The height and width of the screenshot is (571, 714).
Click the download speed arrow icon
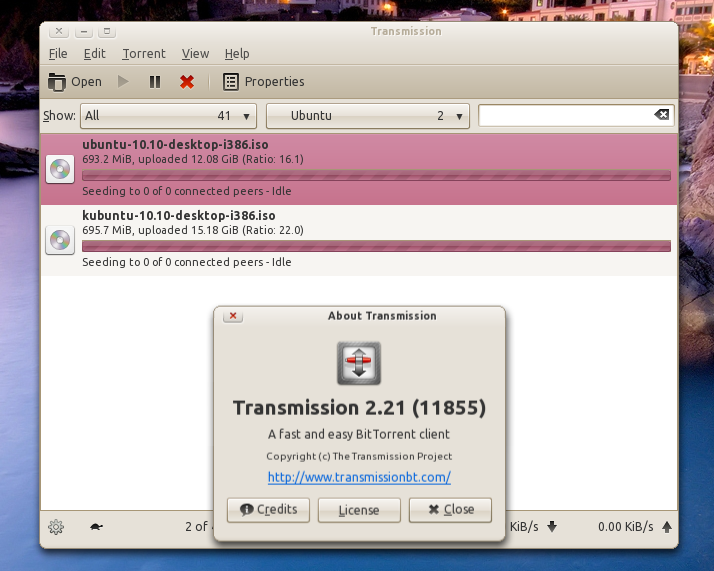(552, 527)
